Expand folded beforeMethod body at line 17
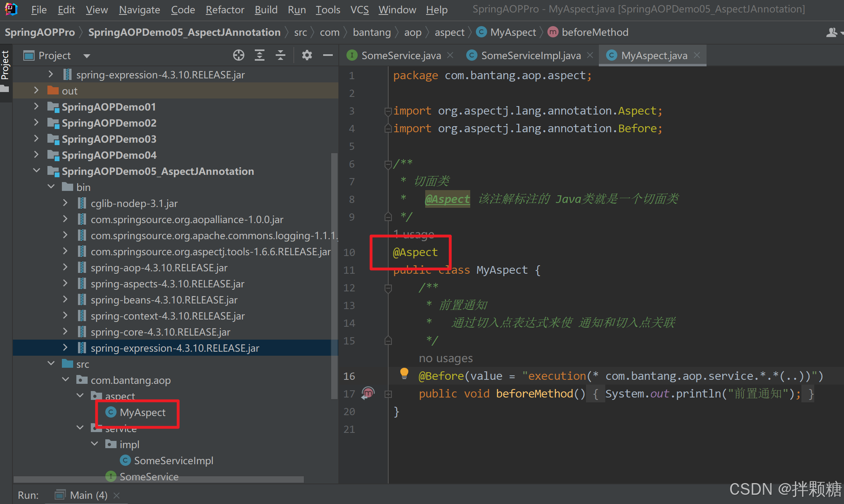844x504 pixels. click(x=388, y=394)
